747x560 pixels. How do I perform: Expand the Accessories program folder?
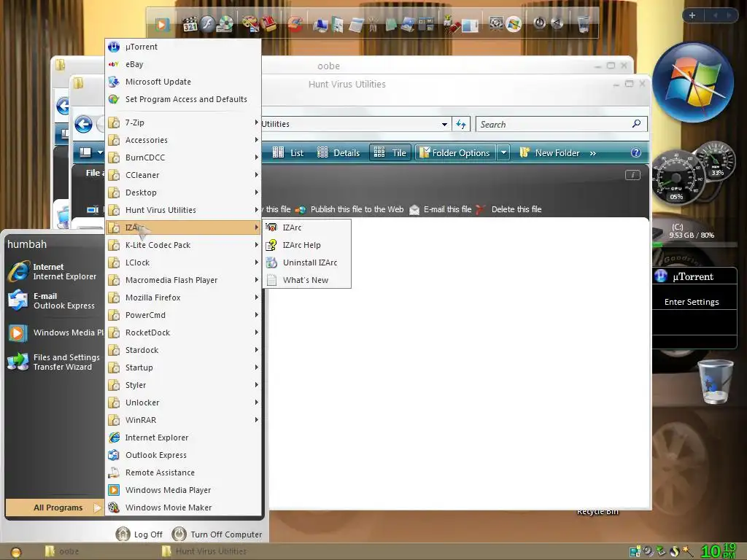point(183,140)
